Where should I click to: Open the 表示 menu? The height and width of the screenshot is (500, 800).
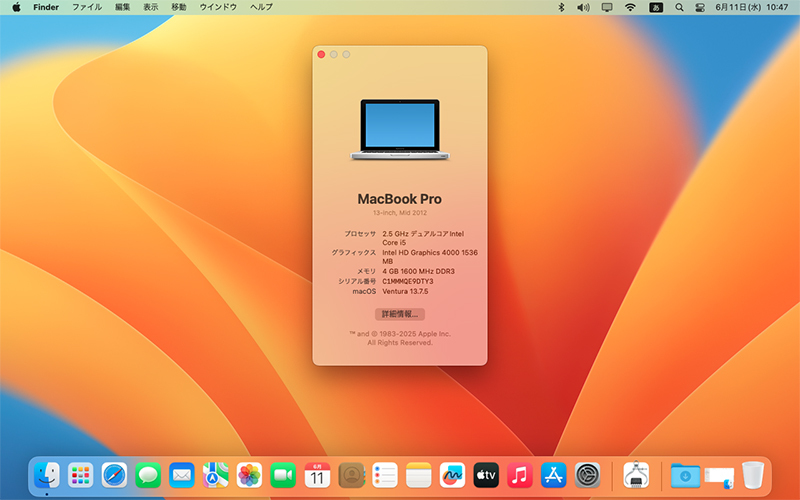151,7
